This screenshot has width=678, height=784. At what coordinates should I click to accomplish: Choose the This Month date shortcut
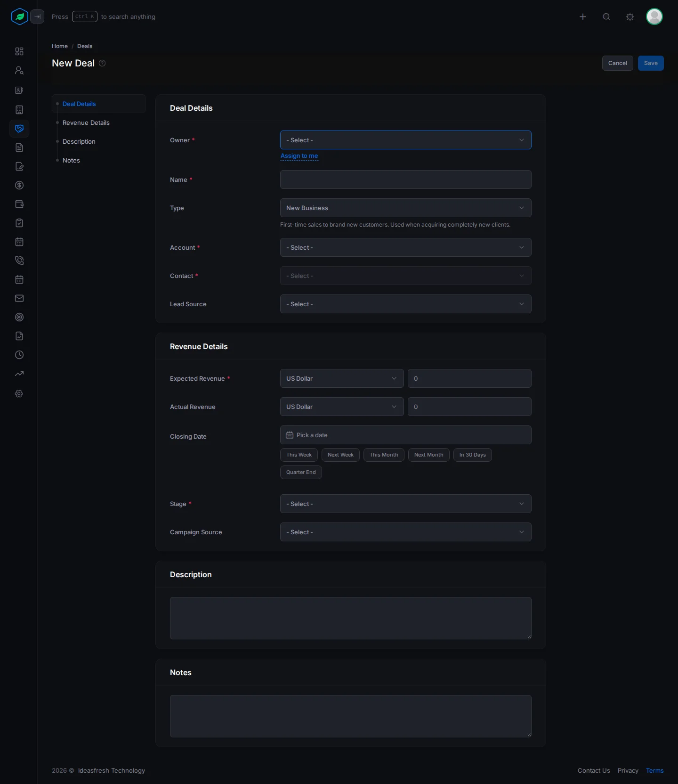[384, 455]
